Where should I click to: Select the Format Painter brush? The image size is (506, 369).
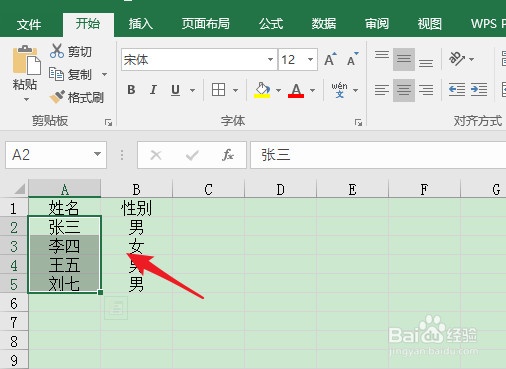click(77, 97)
